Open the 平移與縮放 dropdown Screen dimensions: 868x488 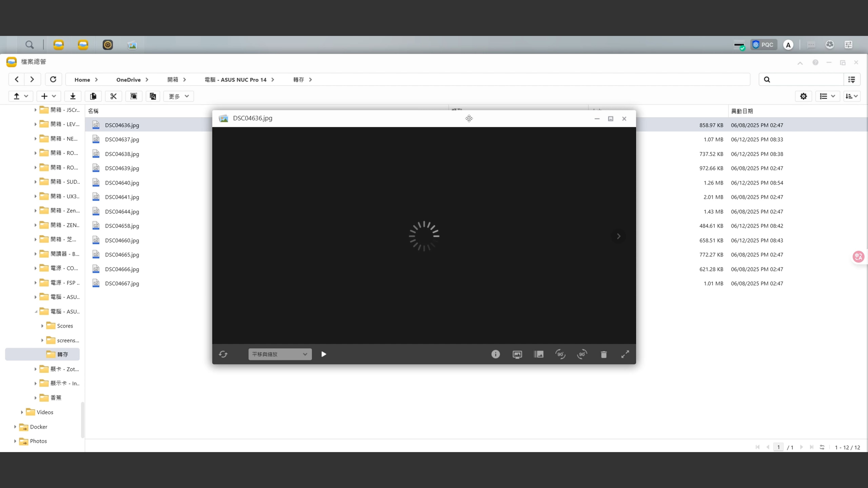point(280,354)
